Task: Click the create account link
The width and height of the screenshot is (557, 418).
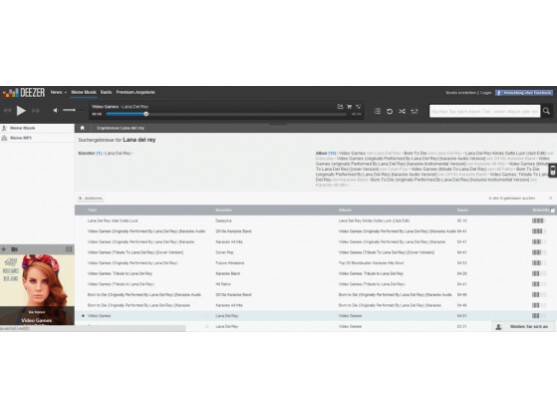Action: (x=461, y=93)
